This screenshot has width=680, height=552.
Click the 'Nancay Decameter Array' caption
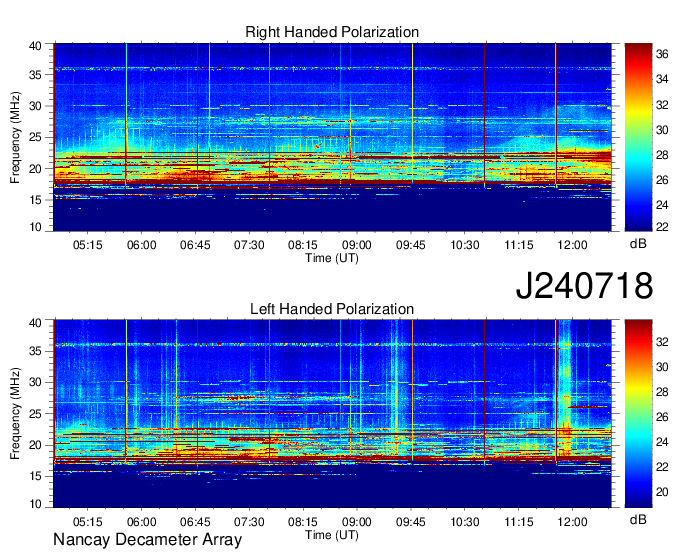pyautogui.click(x=147, y=540)
